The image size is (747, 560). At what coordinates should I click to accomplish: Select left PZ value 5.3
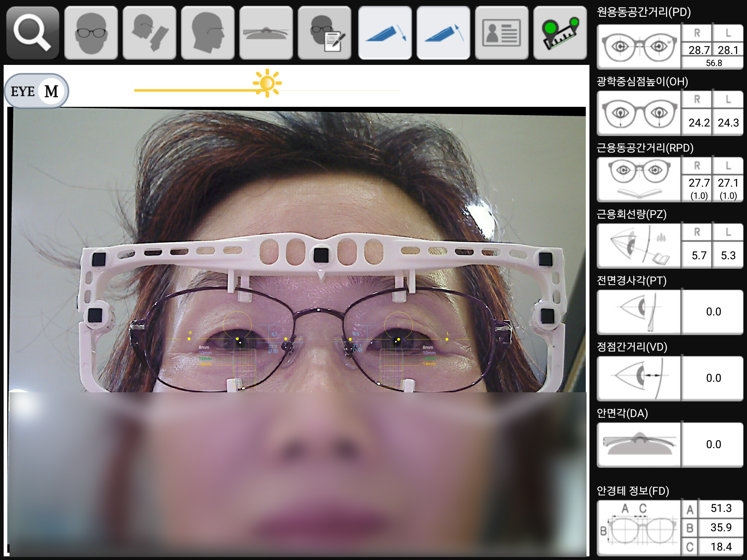[x=728, y=255]
